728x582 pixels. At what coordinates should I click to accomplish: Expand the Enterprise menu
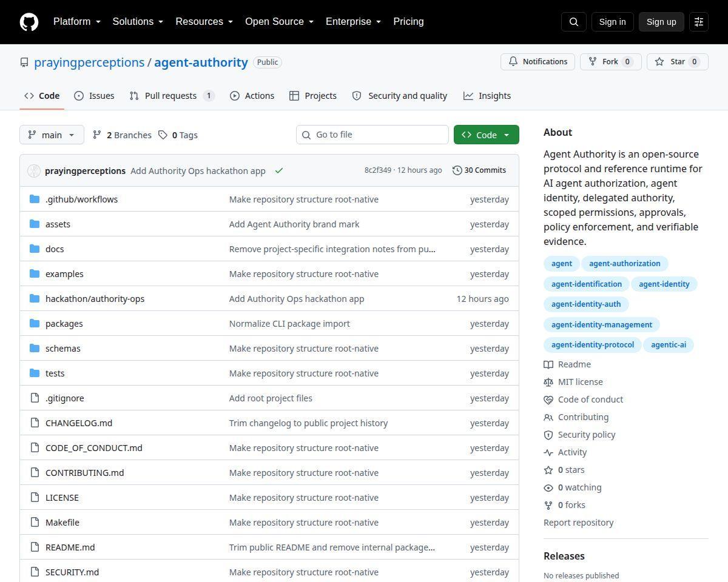tap(354, 22)
